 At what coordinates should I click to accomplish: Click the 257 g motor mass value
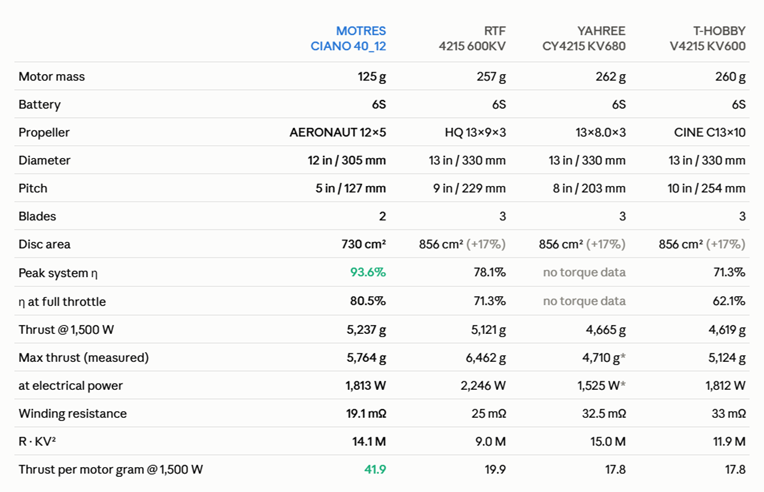coord(491,76)
